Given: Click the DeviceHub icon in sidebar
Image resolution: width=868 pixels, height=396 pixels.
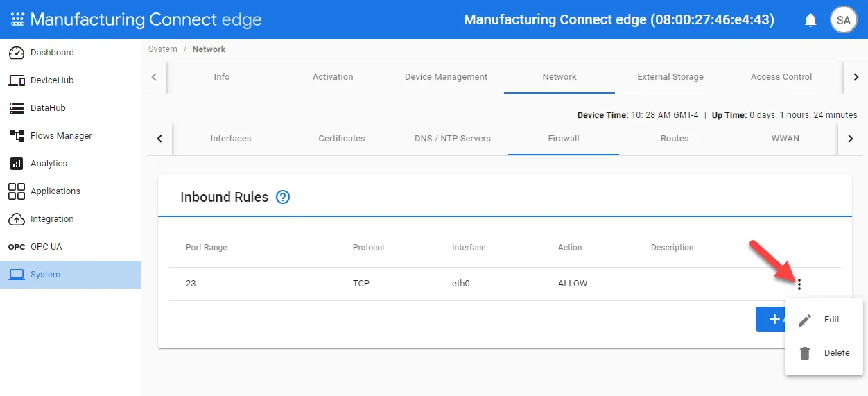Looking at the screenshot, I should [x=17, y=80].
